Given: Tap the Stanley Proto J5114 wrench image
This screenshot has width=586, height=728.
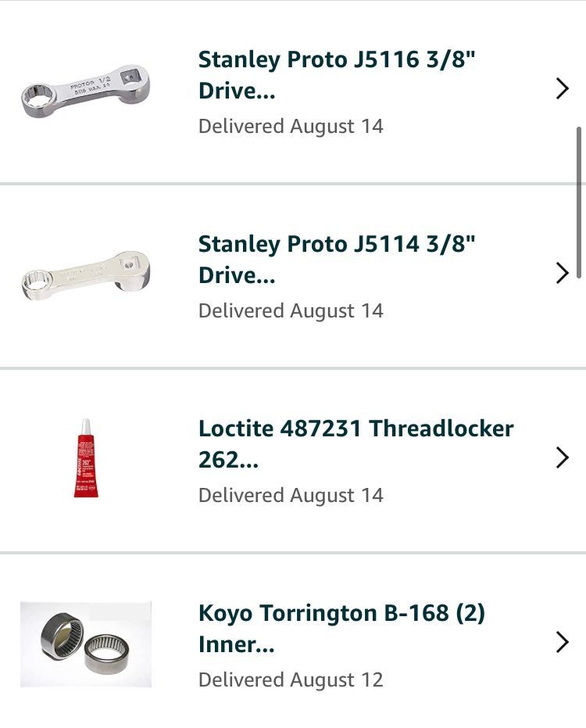Looking at the screenshot, I should coord(86,275).
